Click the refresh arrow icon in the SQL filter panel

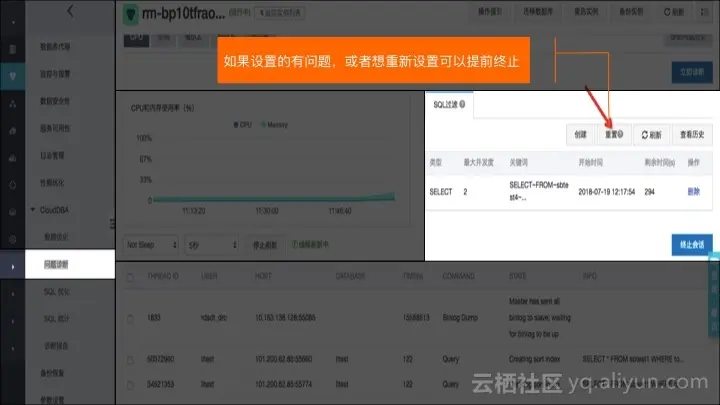(645, 135)
